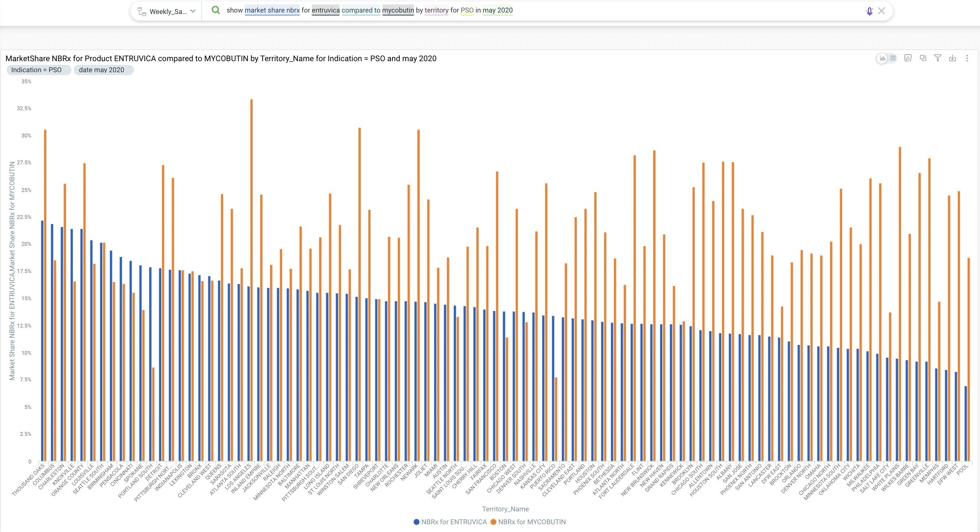Image resolution: width=980 pixels, height=532 pixels.
Task: Open the filter funnel icon
Action: pyautogui.click(x=938, y=58)
